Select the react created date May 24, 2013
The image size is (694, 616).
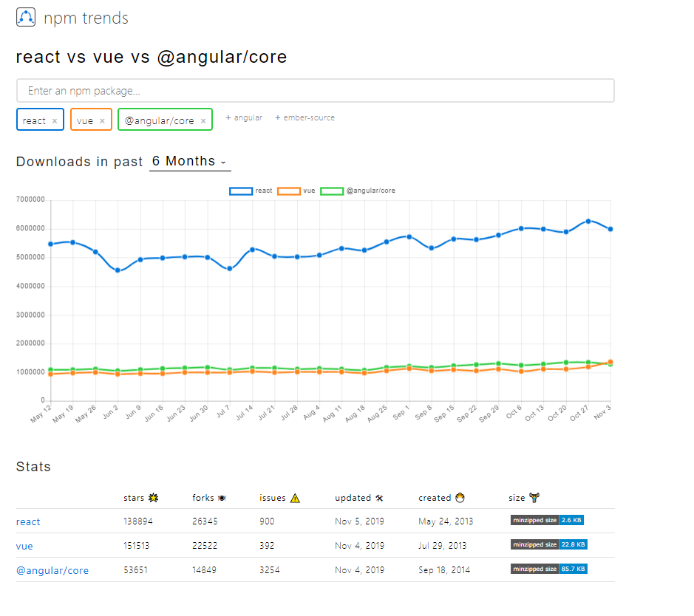[x=446, y=521]
